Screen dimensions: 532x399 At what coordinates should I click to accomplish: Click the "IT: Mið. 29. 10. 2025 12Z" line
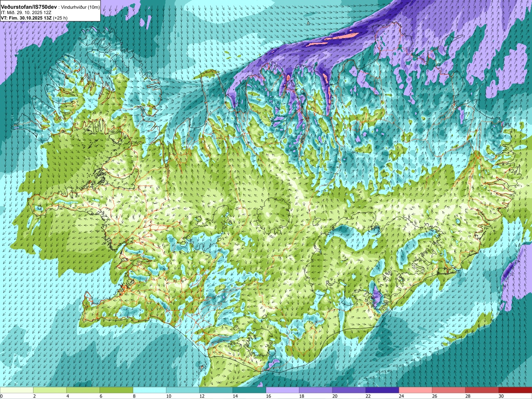click(x=25, y=13)
